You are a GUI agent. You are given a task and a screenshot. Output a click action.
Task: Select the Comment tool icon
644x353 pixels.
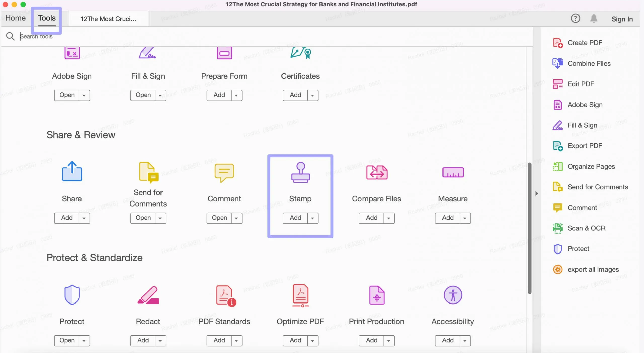(224, 172)
